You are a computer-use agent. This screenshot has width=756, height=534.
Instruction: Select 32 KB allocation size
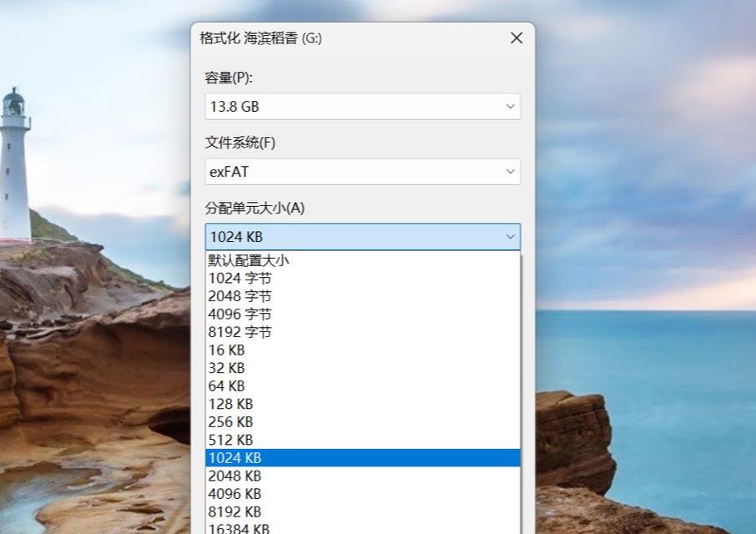[363, 368]
